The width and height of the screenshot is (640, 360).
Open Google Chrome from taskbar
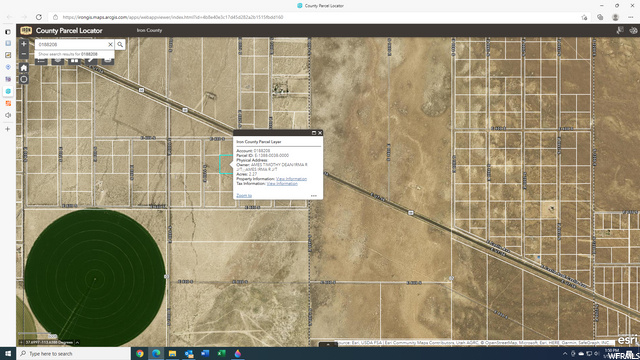(140, 353)
